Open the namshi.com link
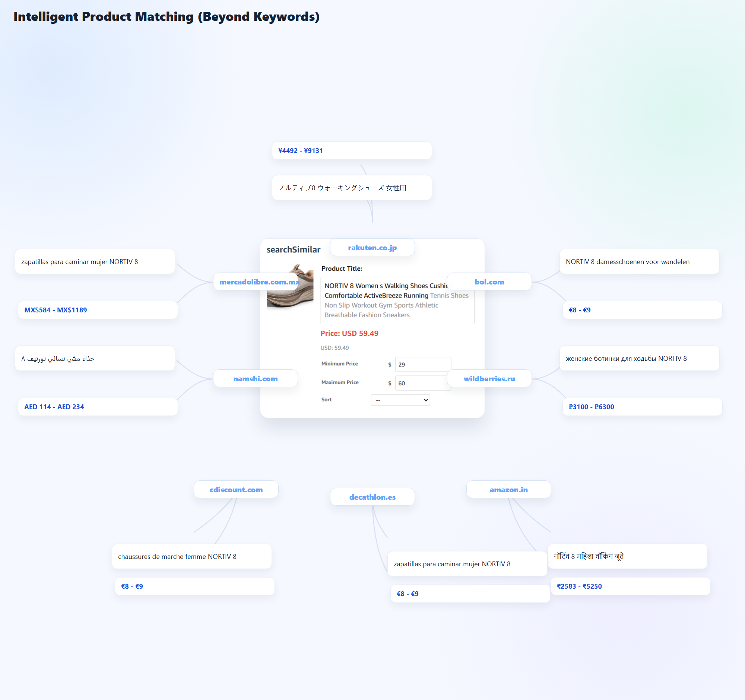The image size is (745, 700). [x=255, y=379]
